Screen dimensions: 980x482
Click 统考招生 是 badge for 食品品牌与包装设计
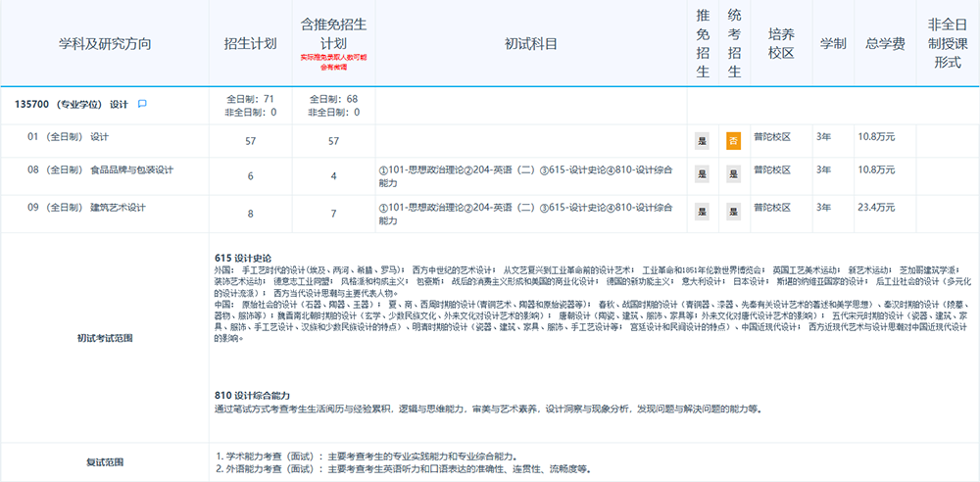[733, 174]
